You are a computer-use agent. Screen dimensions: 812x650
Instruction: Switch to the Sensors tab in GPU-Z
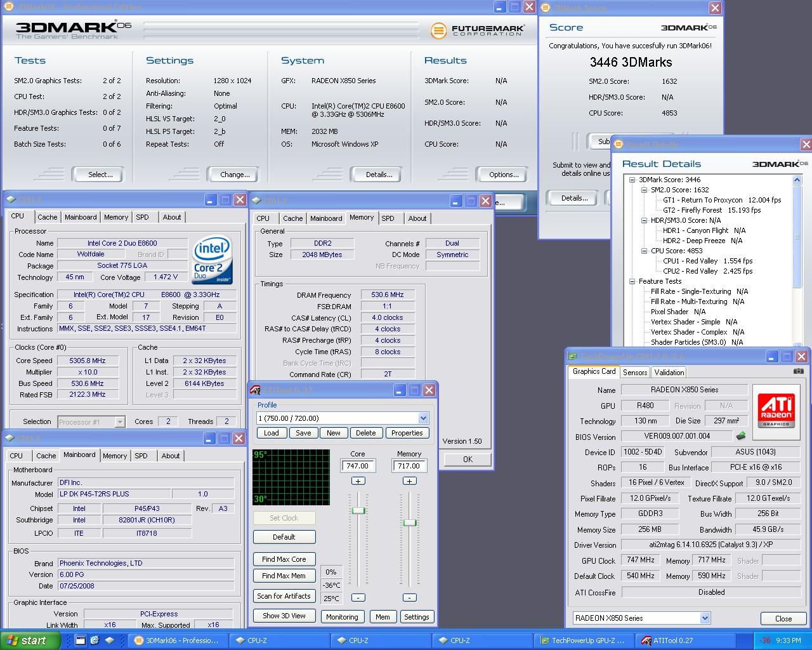pyautogui.click(x=635, y=373)
